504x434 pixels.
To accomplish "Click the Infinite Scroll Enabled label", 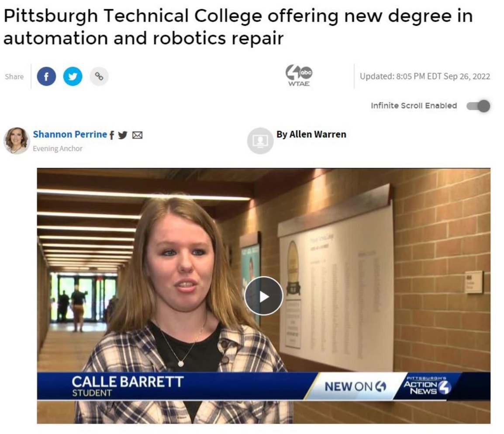I will coord(414,105).
